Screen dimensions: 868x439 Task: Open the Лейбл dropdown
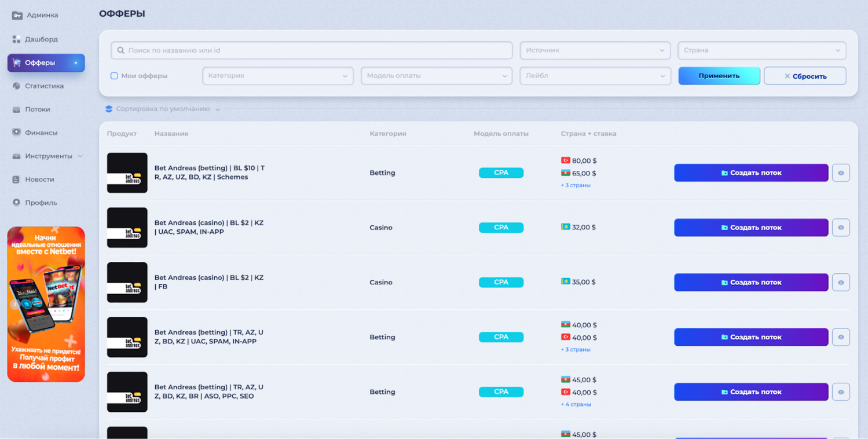(x=595, y=76)
